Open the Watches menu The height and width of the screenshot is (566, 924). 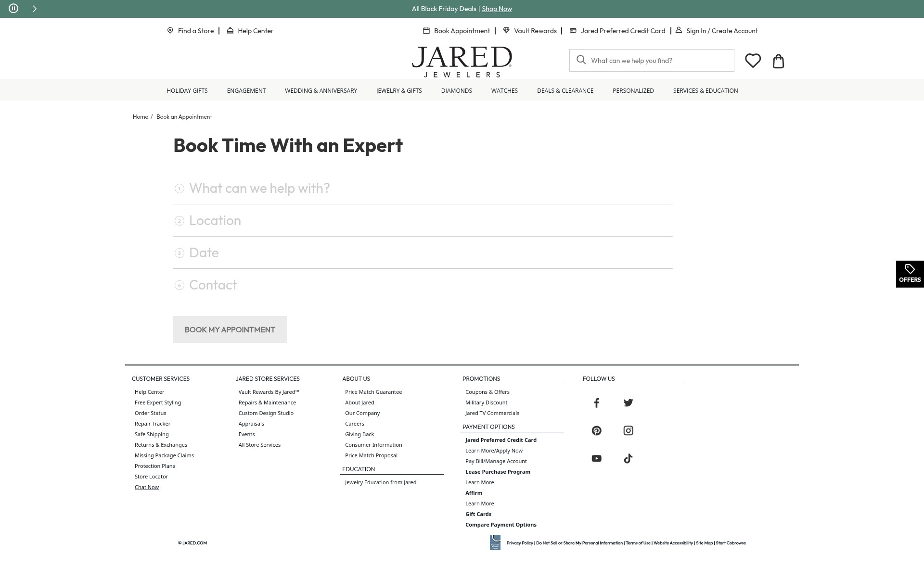(504, 90)
